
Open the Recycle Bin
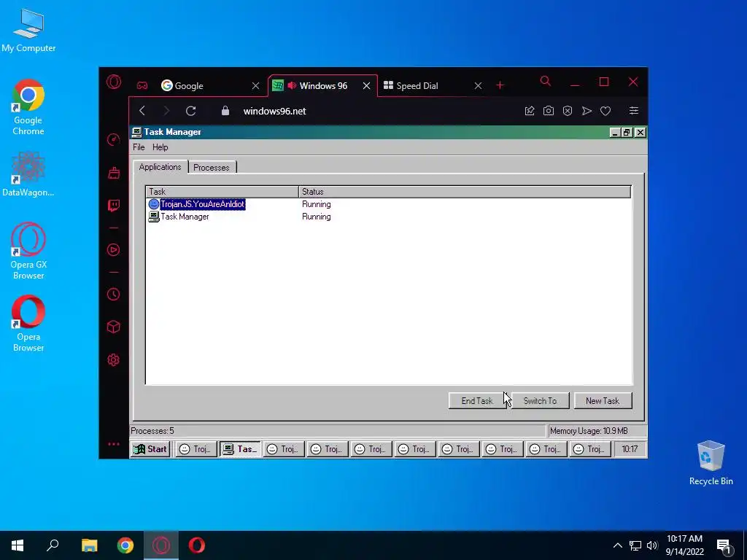click(711, 463)
